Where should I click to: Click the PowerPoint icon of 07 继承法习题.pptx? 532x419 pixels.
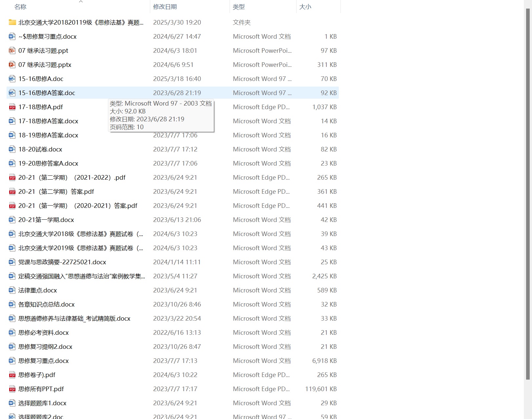(x=12, y=65)
